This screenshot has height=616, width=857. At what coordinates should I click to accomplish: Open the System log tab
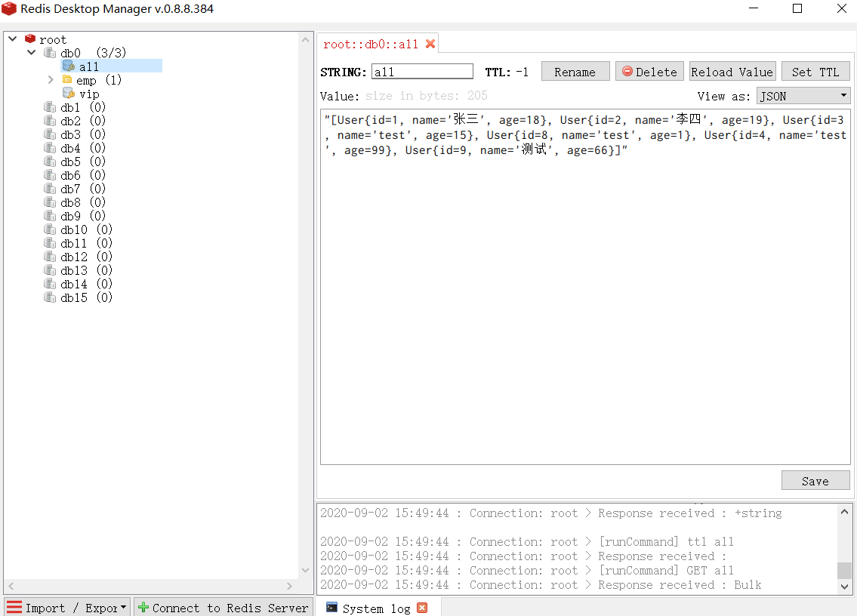click(376, 608)
